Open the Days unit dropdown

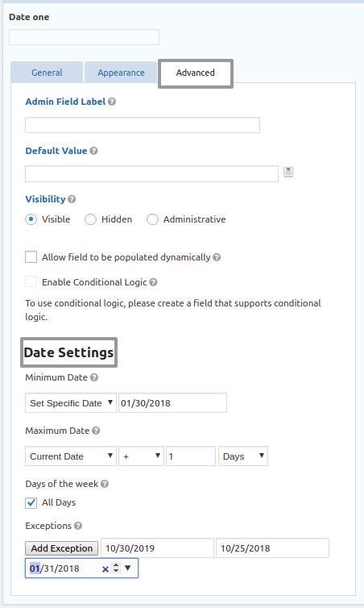click(242, 456)
